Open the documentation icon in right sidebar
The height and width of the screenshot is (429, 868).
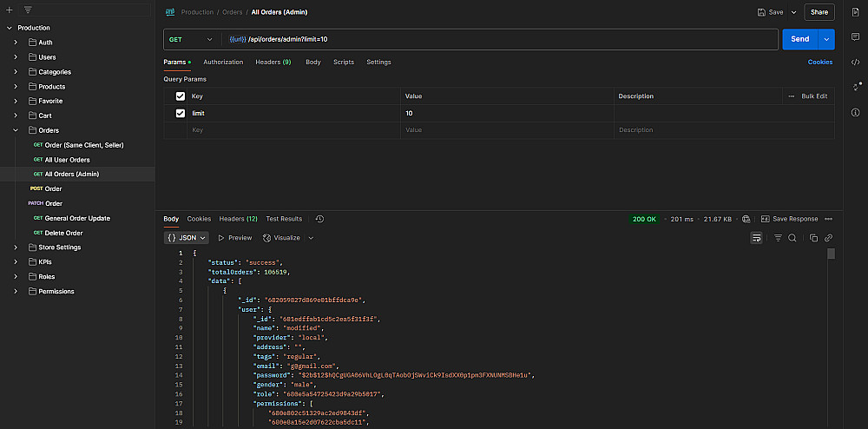point(855,13)
